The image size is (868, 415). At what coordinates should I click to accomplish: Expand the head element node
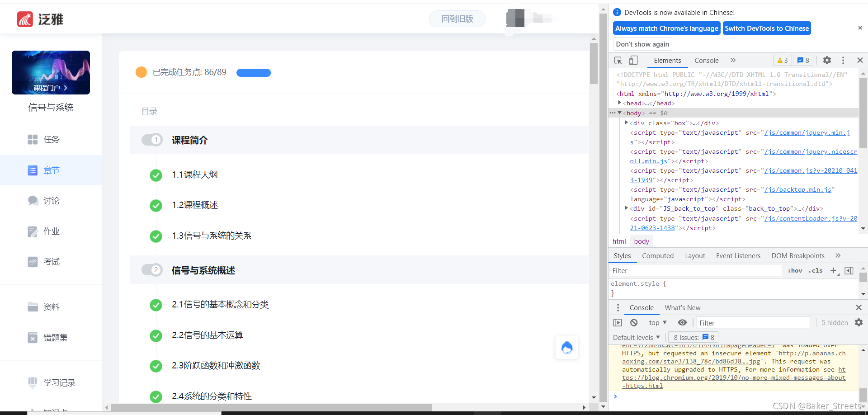[619, 103]
